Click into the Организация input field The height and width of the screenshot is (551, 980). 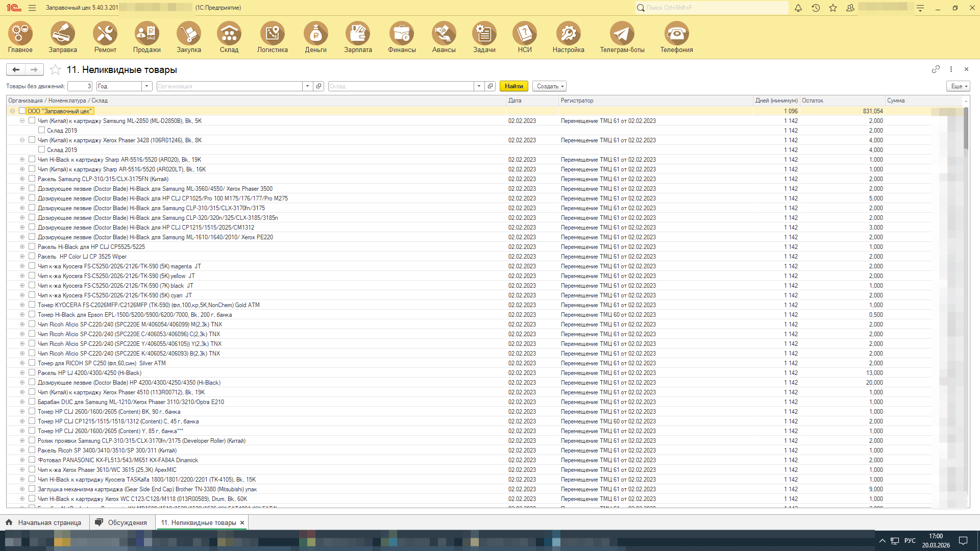229,86
